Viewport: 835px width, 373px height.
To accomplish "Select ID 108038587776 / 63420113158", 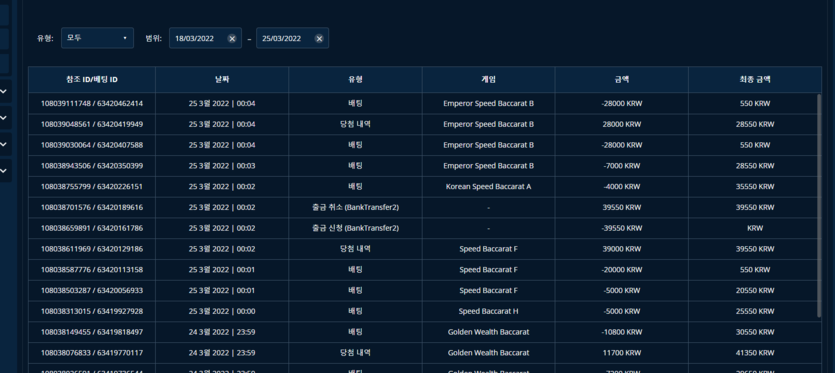I will [x=92, y=270].
